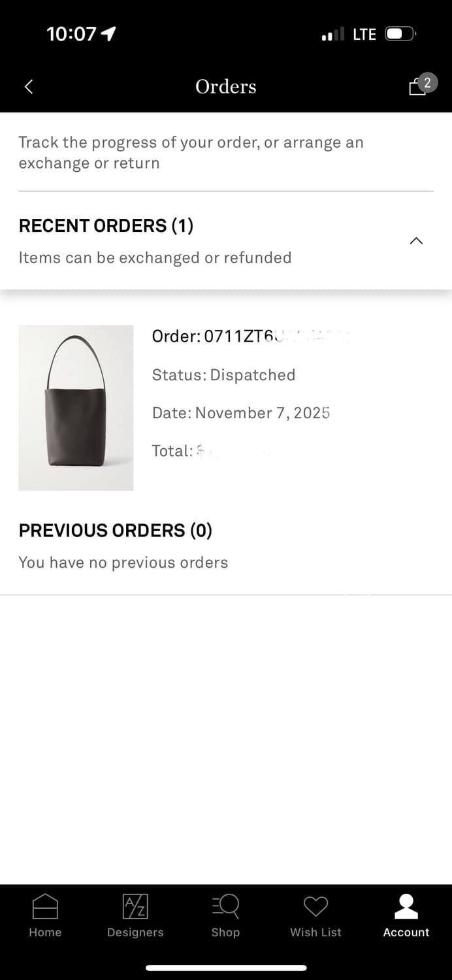Tap the Orders page title
This screenshot has width=452, height=980.
226,87
